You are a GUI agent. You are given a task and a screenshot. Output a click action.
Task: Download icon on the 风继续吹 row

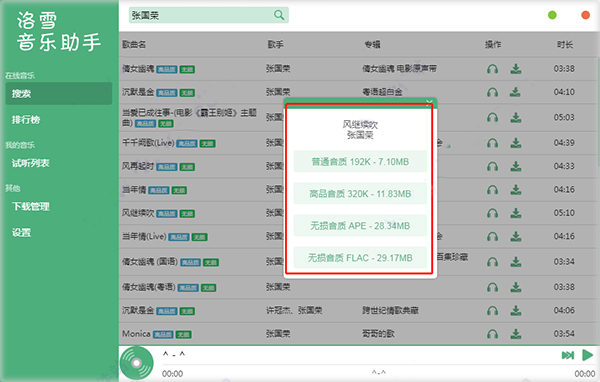pyautogui.click(x=516, y=213)
